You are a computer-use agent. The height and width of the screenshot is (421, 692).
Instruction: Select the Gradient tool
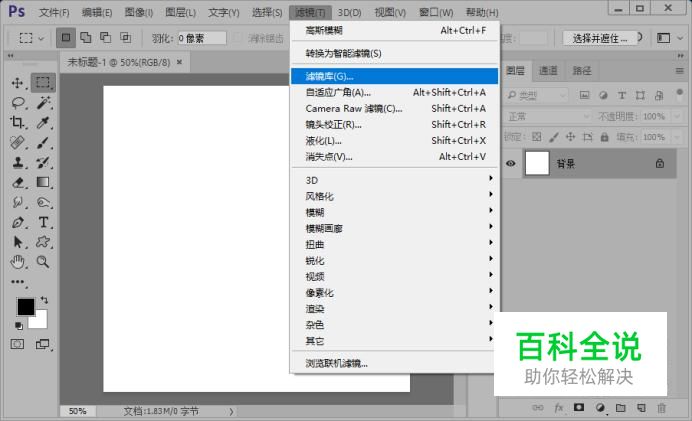coord(43,182)
